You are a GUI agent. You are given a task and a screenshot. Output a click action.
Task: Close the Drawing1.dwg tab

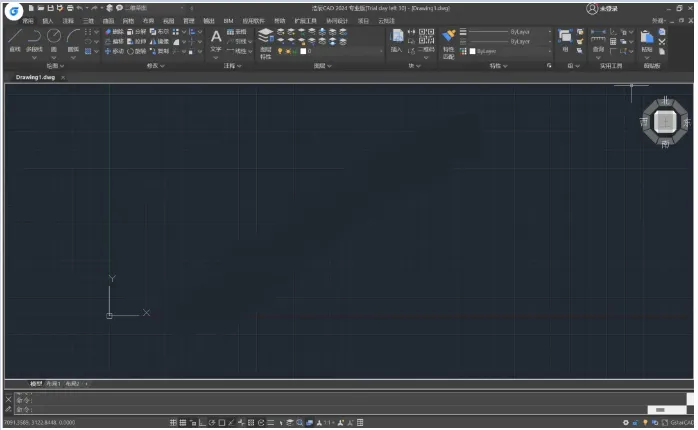point(63,77)
